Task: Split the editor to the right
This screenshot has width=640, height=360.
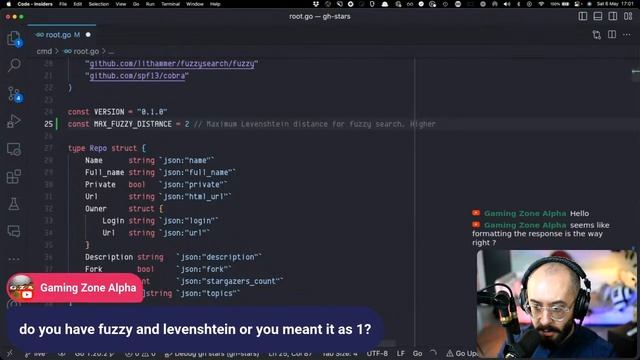Action: 612,35
